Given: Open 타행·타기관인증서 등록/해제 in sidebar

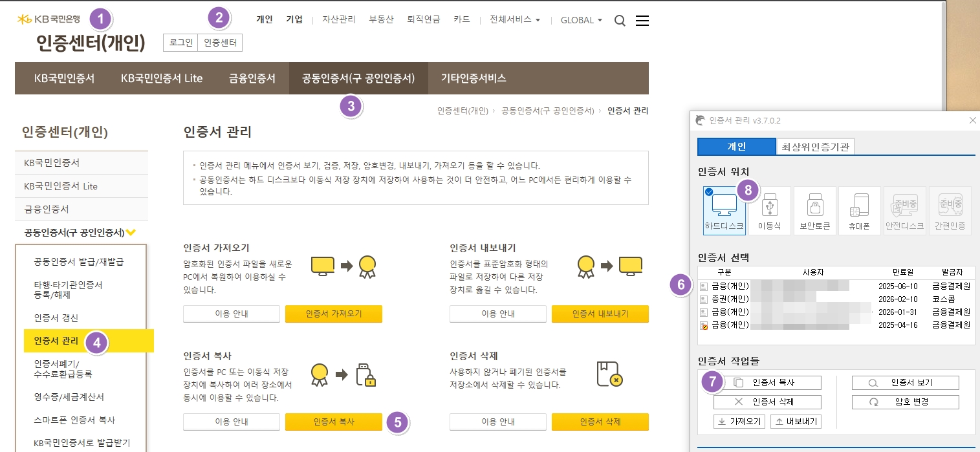Looking at the screenshot, I should tap(69, 290).
